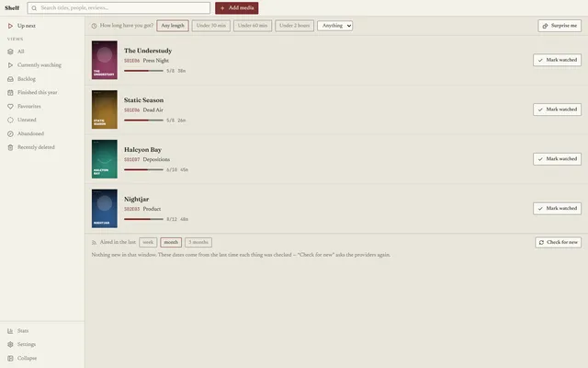Open the Anything type dropdown
The height and width of the screenshot is (368, 588).
(334, 26)
